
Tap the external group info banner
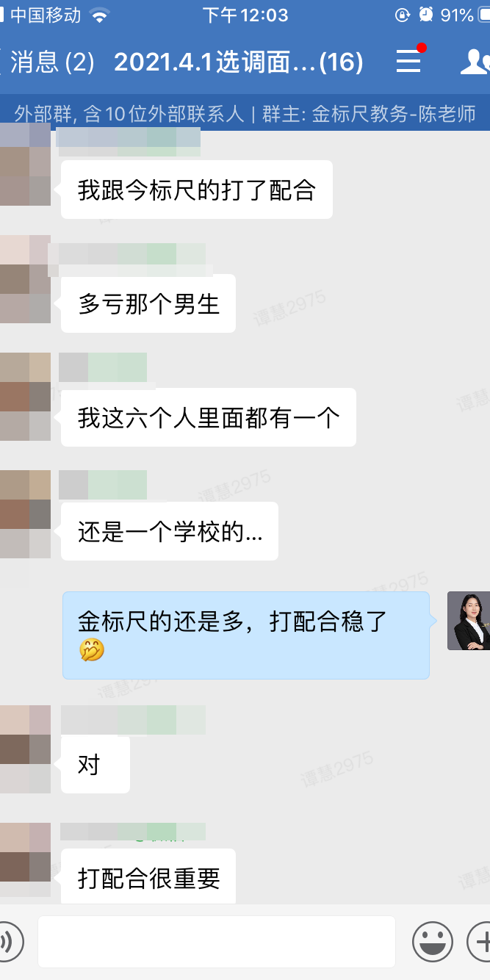click(x=245, y=113)
